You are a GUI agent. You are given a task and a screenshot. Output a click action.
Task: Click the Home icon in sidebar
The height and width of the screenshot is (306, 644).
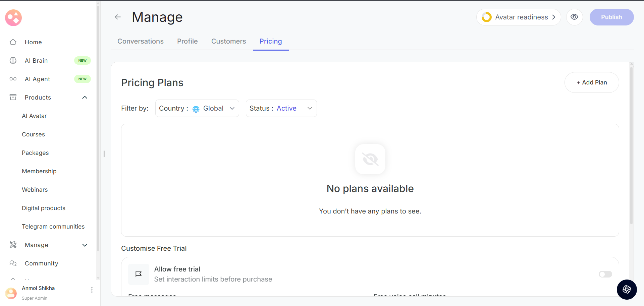13,42
